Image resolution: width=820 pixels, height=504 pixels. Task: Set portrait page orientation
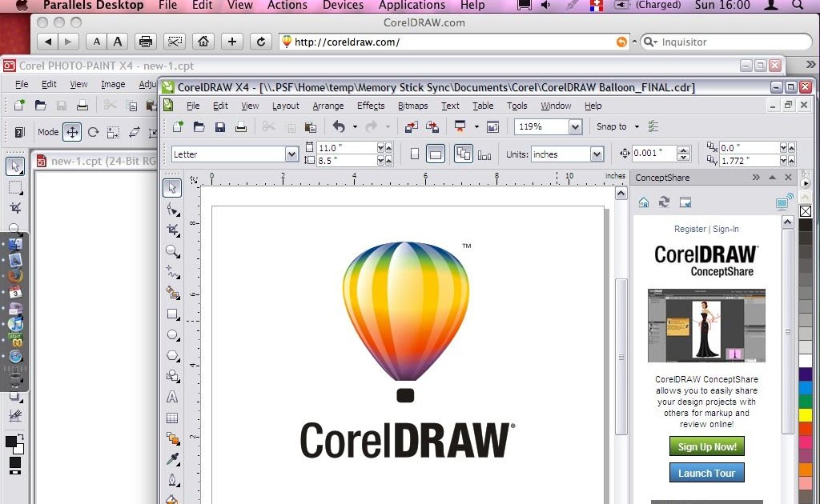click(x=415, y=154)
